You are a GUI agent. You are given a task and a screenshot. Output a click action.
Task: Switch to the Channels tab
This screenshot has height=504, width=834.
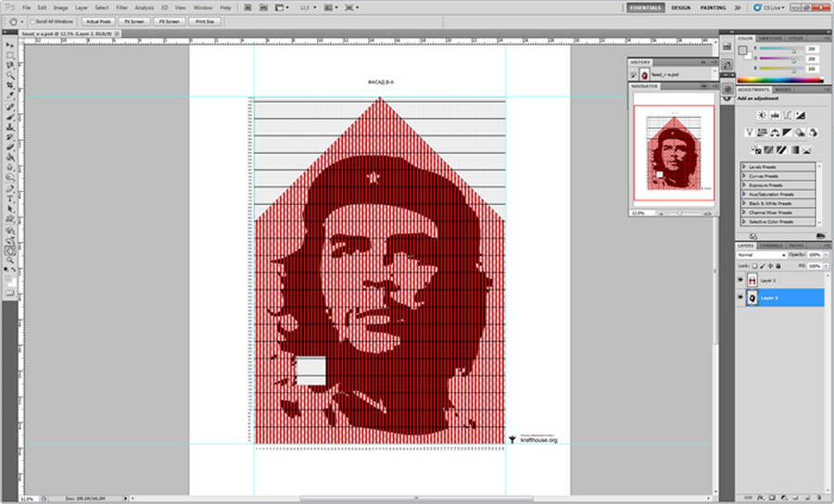point(771,246)
